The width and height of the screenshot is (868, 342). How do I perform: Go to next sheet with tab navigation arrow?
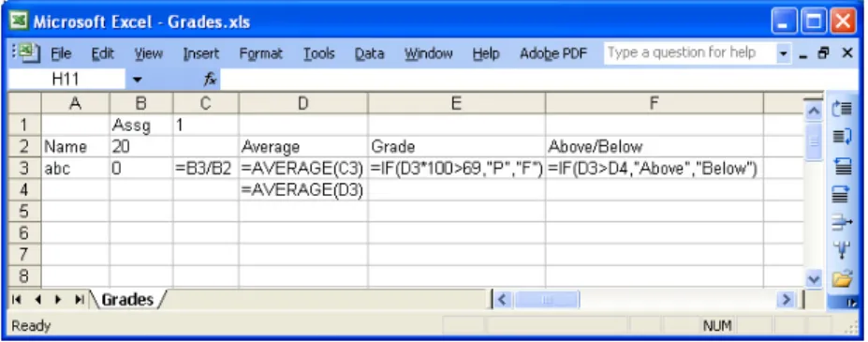point(57,300)
